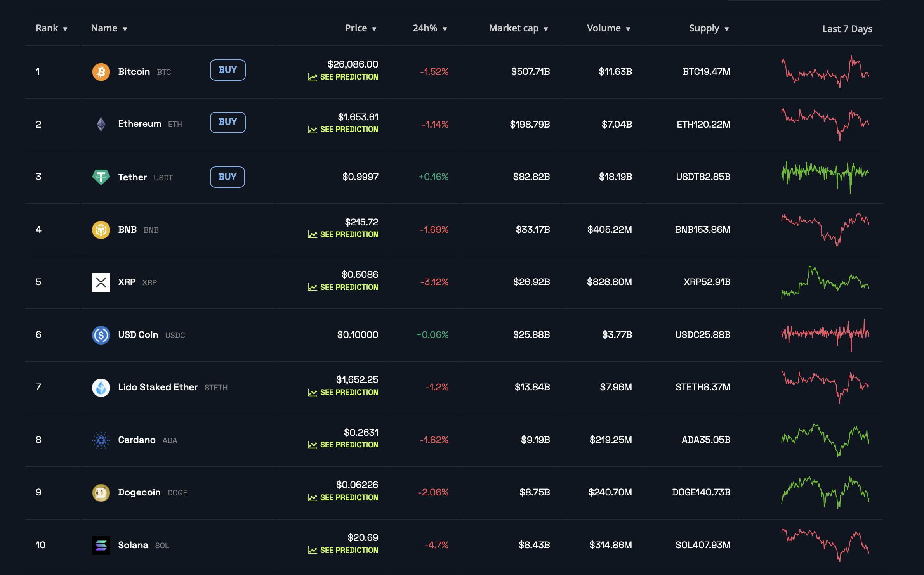Click the Solana logo icon
The height and width of the screenshot is (575, 924).
tap(101, 545)
